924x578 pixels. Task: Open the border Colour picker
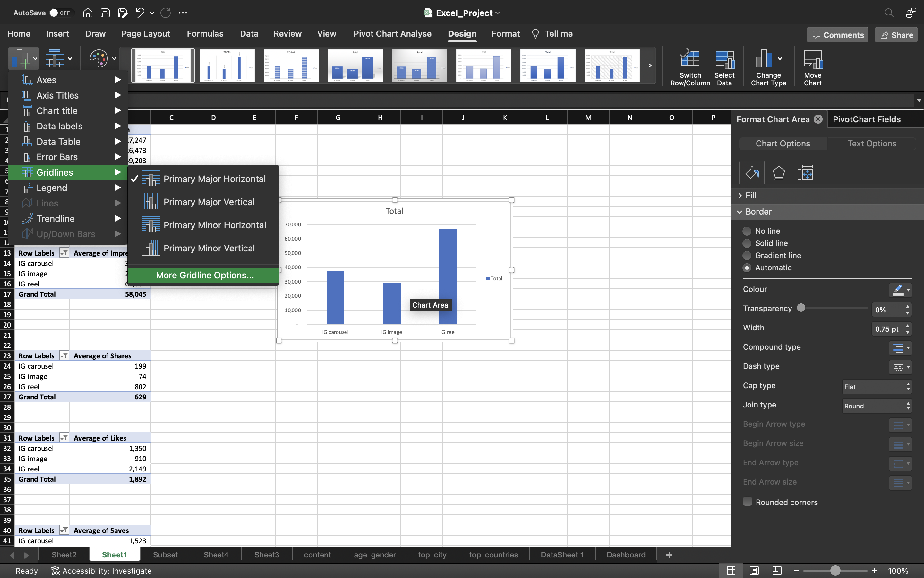click(x=900, y=290)
